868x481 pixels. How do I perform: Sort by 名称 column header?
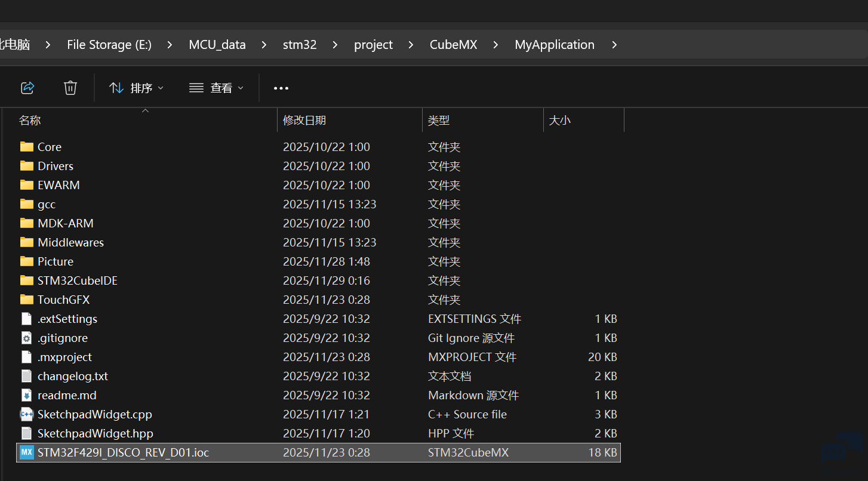[30, 121]
